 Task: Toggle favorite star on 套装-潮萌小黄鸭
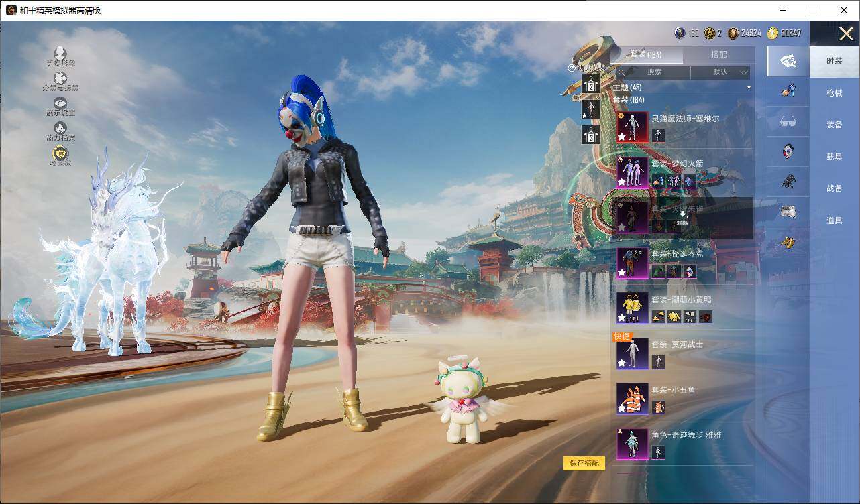pos(622,317)
